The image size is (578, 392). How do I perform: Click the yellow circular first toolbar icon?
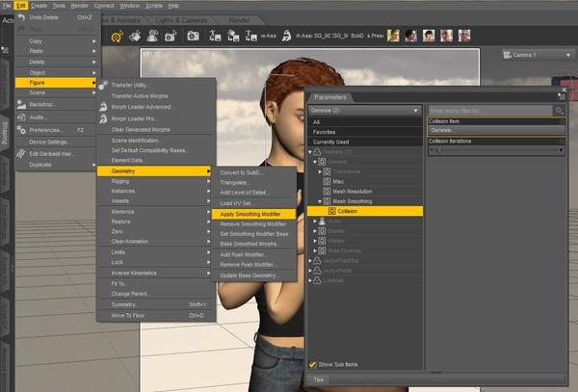point(117,37)
